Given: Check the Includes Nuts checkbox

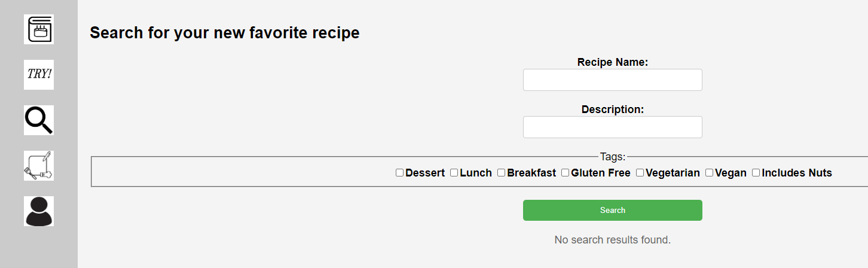Looking at the screenshot, I should 756,173.
